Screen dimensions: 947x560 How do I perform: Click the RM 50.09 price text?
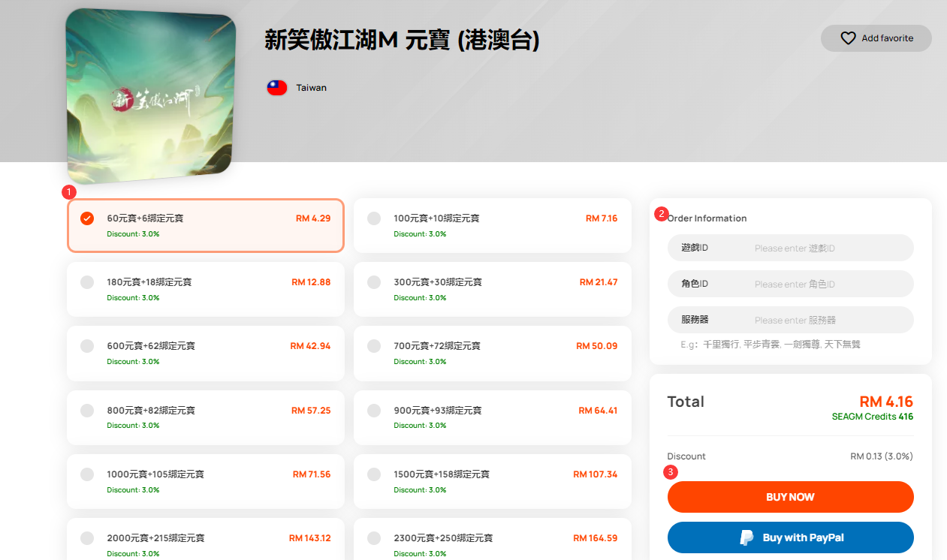point(597,346)
